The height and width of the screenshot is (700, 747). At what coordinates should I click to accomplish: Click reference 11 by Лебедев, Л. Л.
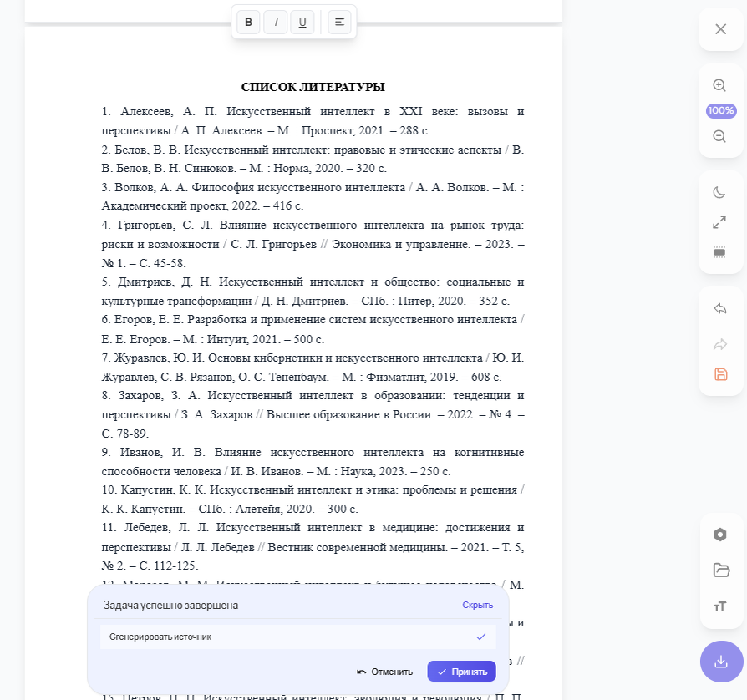(x=313, y=546)
